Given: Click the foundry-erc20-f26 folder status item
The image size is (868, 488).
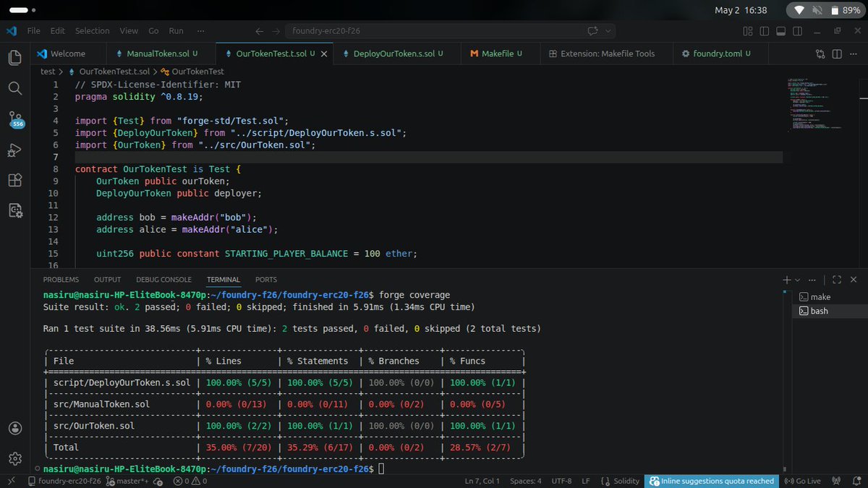Looking at the screenshot, I should click(x=64, y=481).
